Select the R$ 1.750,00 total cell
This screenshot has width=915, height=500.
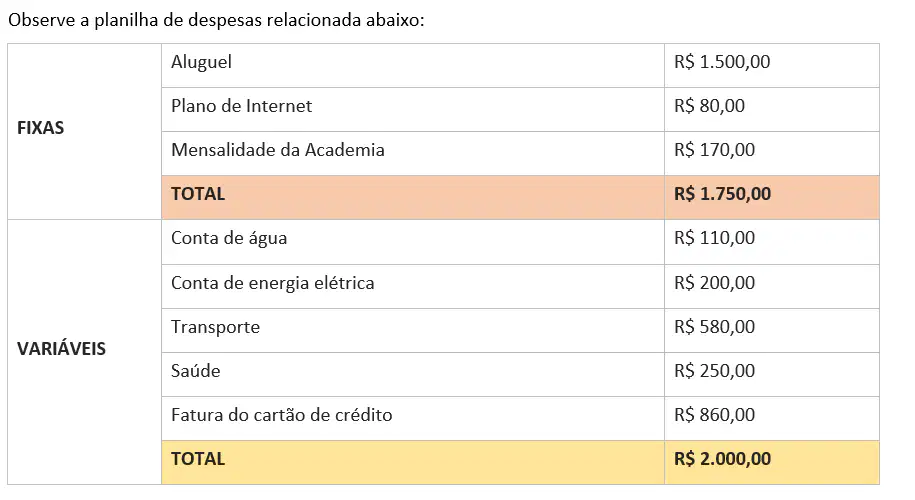(x=772, y=198)
